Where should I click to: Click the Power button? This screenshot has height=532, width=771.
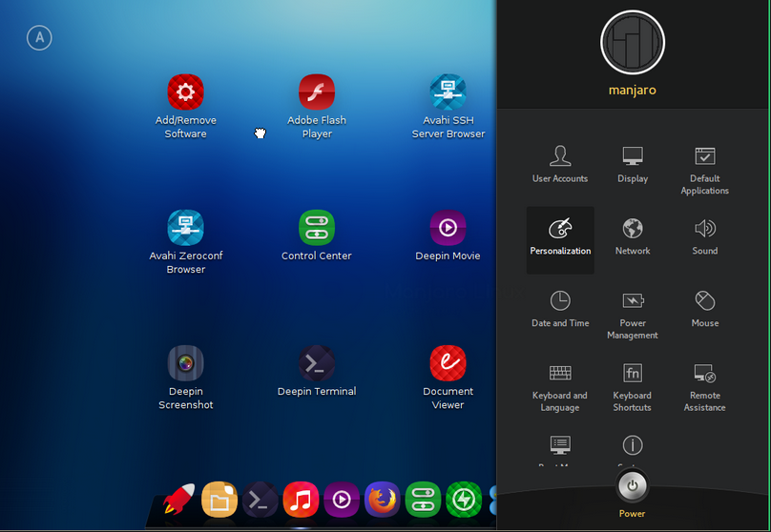[x=632, y=486]
